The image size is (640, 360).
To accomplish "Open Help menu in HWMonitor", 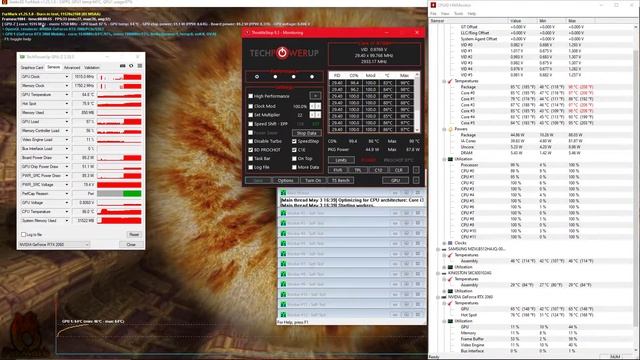I will (x=472, y=13).
